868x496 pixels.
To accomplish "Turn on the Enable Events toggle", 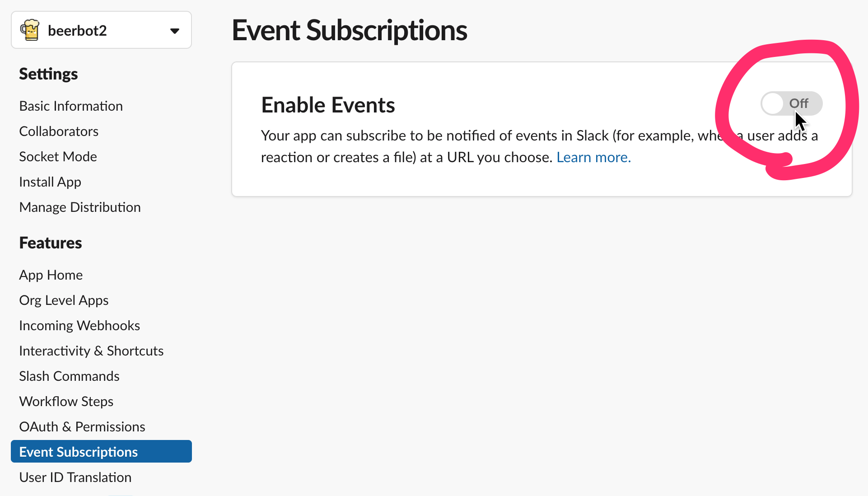I will pos(791,103).
